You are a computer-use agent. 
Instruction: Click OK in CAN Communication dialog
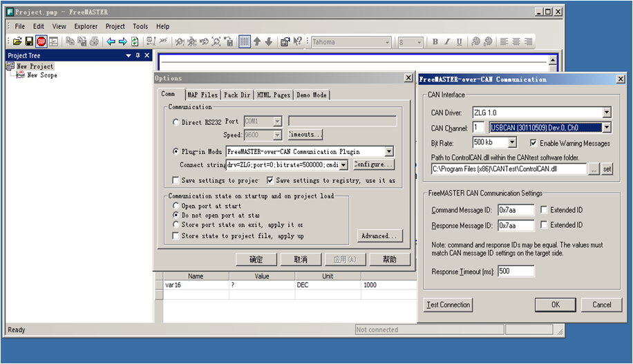[x=556, y=305]
